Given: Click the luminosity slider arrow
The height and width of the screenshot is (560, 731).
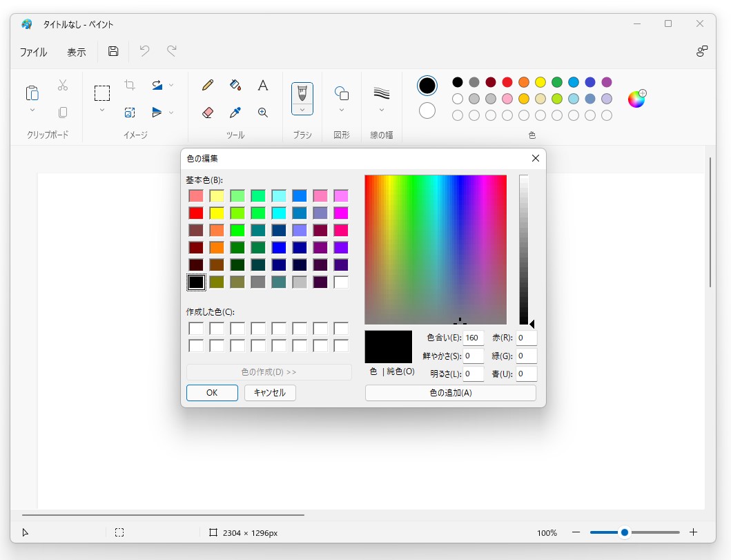Looking at the screenshot, I should [x=532, y=324].
